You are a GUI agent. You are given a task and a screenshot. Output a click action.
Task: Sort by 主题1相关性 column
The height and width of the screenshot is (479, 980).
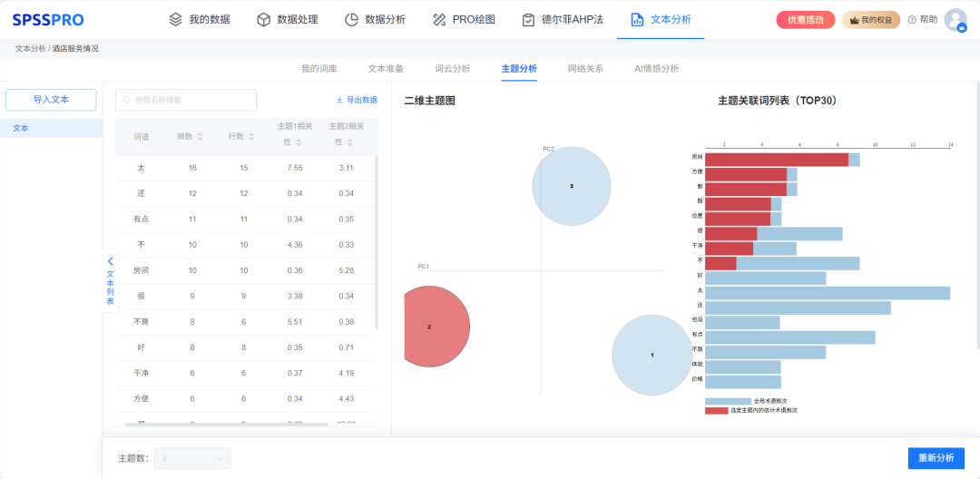[x=299, y=142]
